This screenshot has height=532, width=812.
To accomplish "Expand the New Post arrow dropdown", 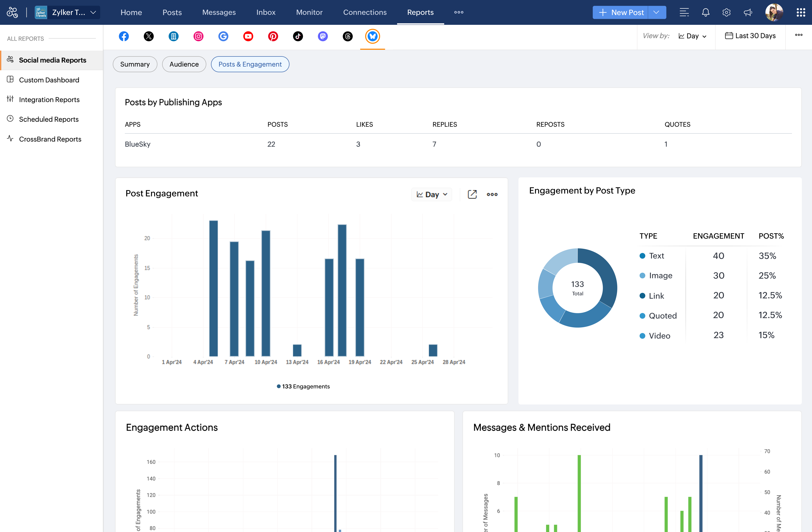I will [656, 12].
